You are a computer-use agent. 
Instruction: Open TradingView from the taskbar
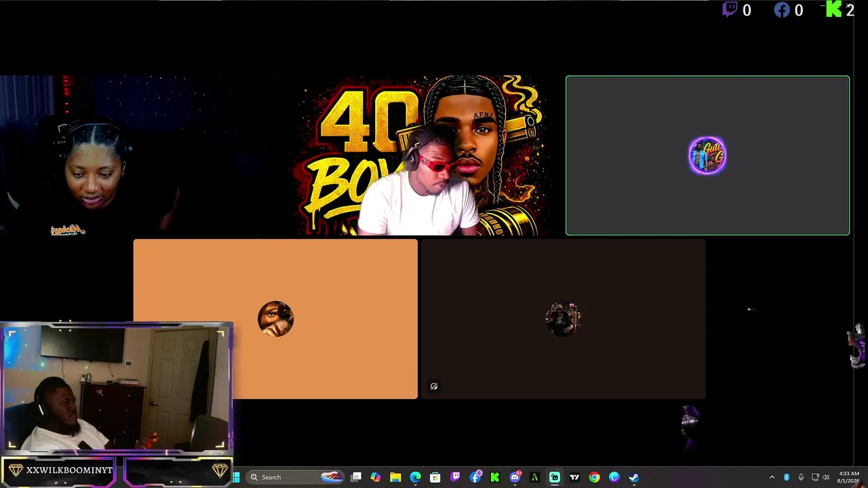pyautogui.click(x=574, y=477)
